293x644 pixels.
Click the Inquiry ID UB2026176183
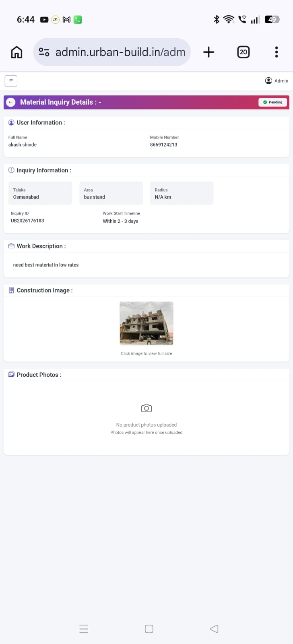27,221
